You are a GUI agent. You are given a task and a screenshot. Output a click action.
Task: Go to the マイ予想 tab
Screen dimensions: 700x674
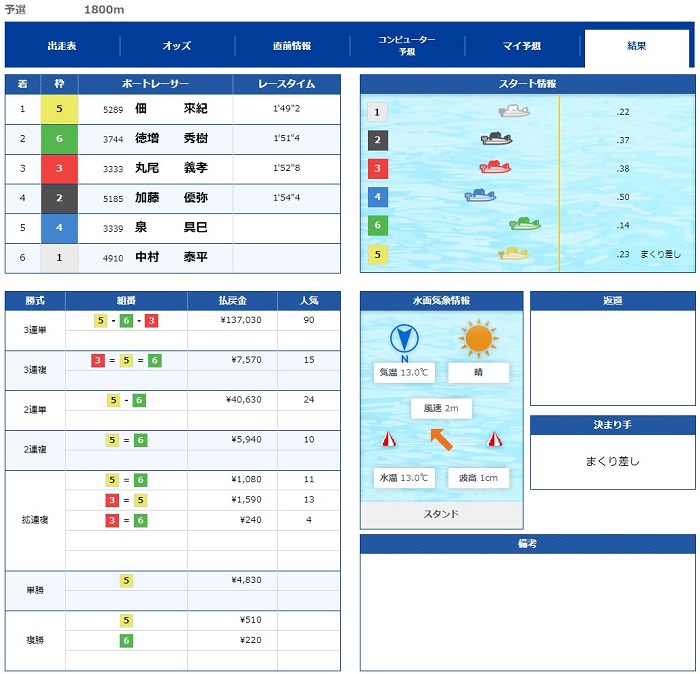(x=522, y=46)
